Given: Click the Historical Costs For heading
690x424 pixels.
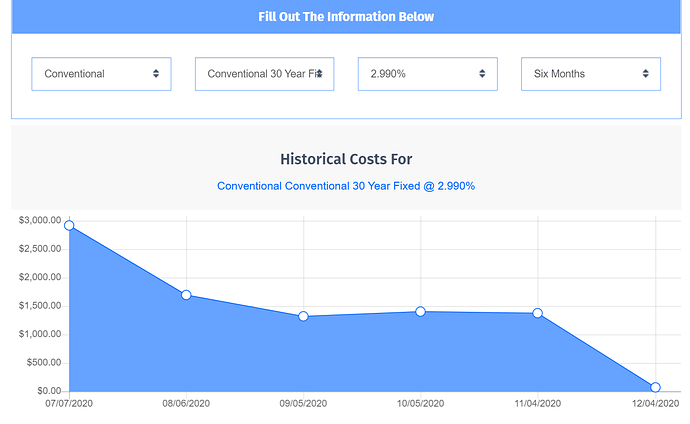Looking at the screenshot, I should tap(346, 159).
